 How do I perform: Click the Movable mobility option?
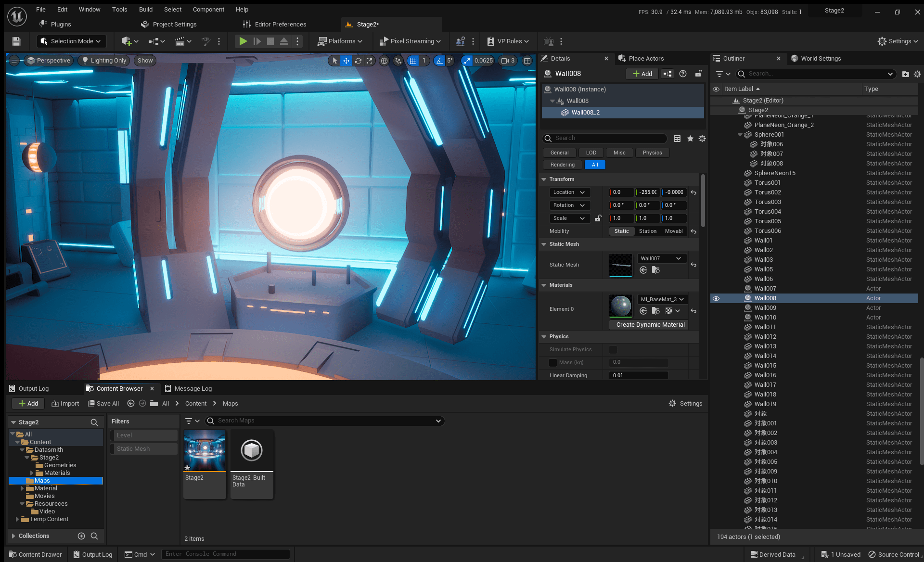(674, 231)
